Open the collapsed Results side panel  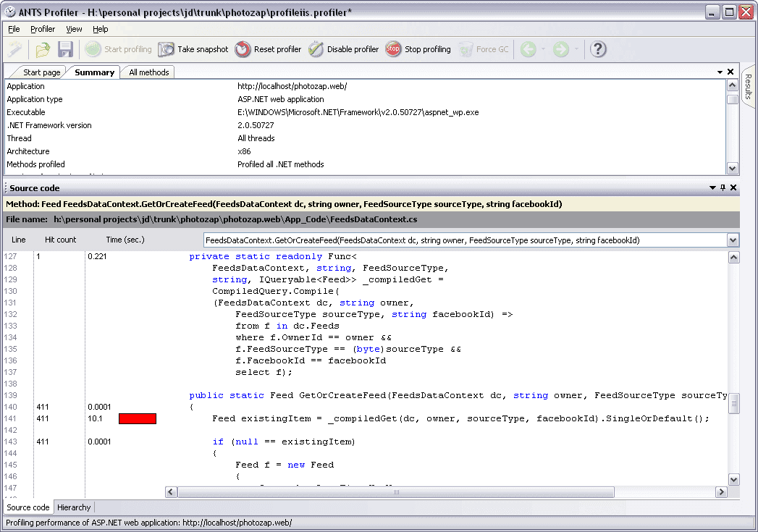pos(749,86)
